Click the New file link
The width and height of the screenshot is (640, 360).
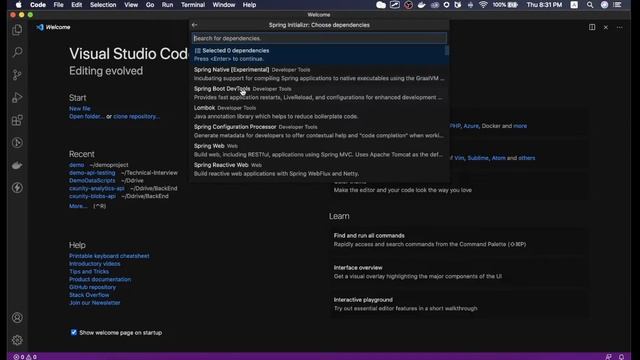click(80, 109)
